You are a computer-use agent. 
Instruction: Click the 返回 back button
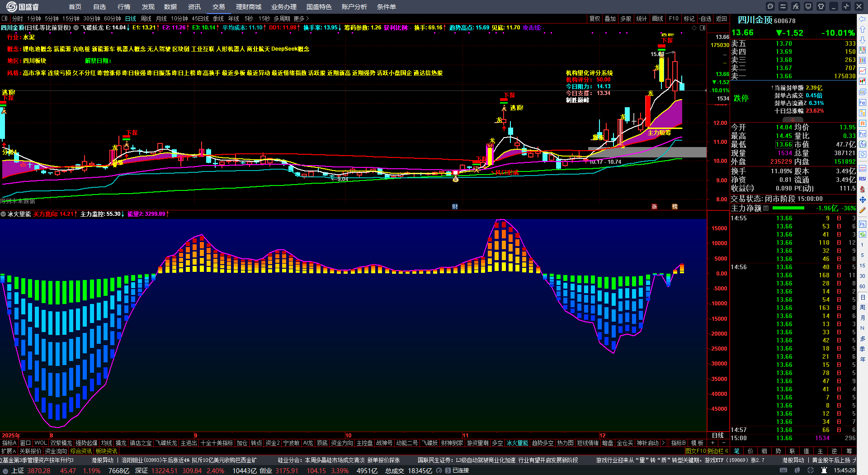click(722, 19)
